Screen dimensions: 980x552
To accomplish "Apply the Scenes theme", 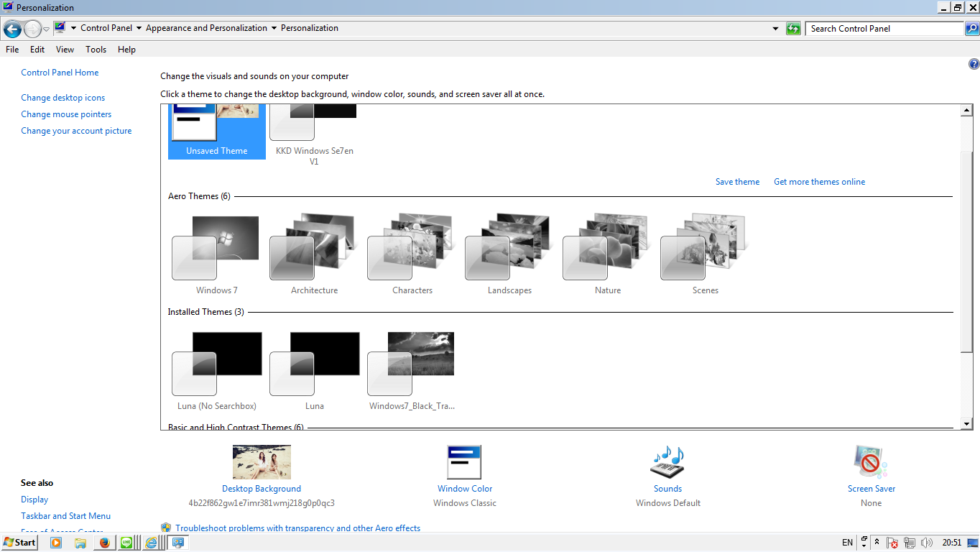I will (706, 254).
